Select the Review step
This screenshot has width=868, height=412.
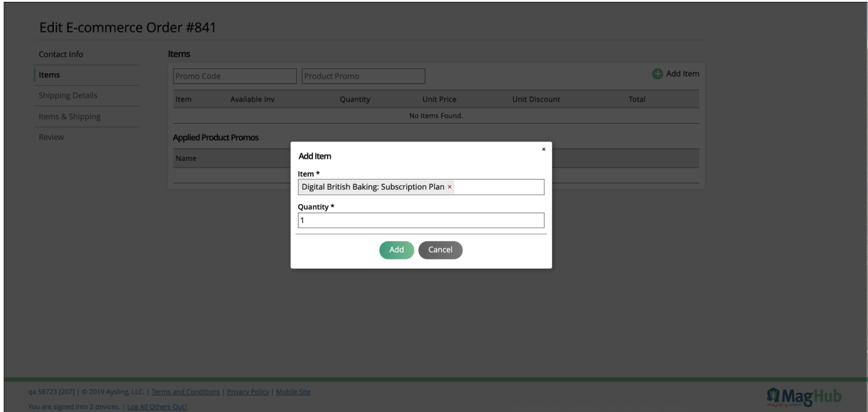click(51, 137)
